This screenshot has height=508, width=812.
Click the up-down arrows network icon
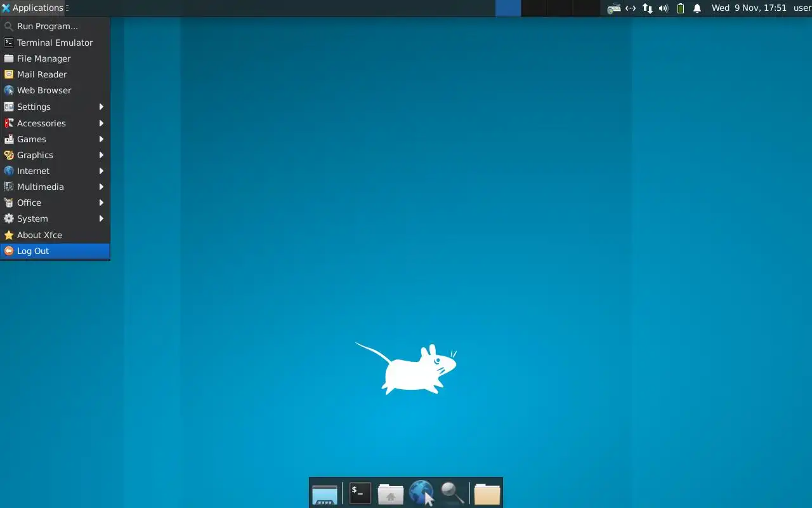[648, 8]
